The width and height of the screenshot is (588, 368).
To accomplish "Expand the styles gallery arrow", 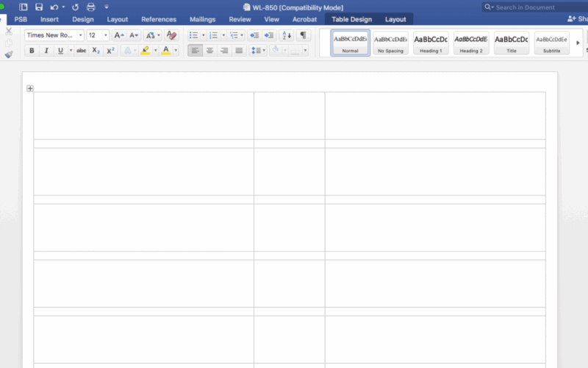I will (x=578, y=43).
